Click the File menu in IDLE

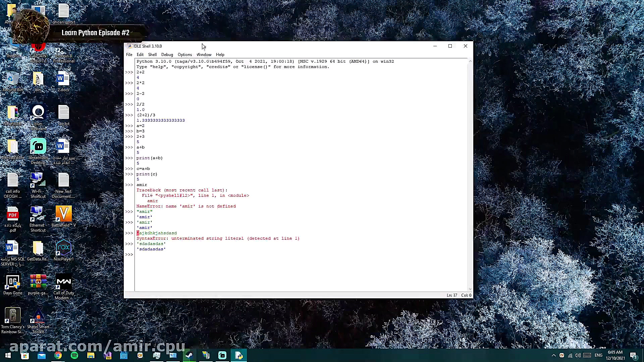click(x=129, y=55)
